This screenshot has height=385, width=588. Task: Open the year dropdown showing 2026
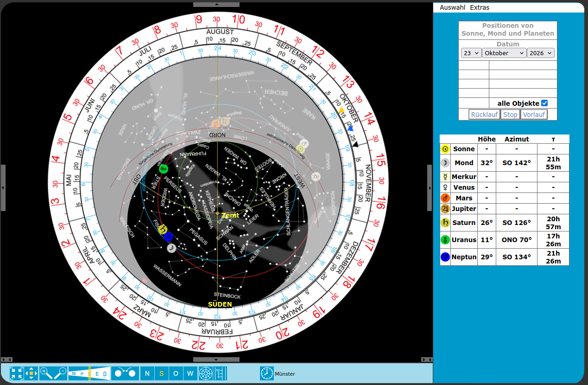click(540, 53)
